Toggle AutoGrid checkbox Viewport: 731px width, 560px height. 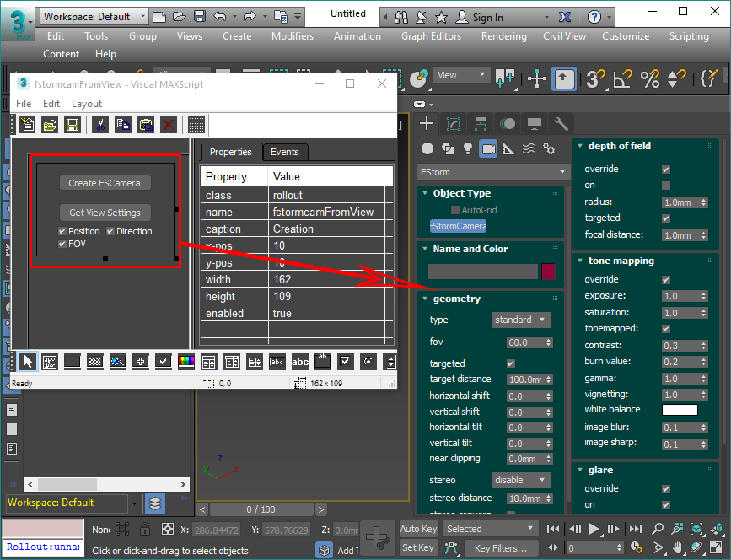455,210
